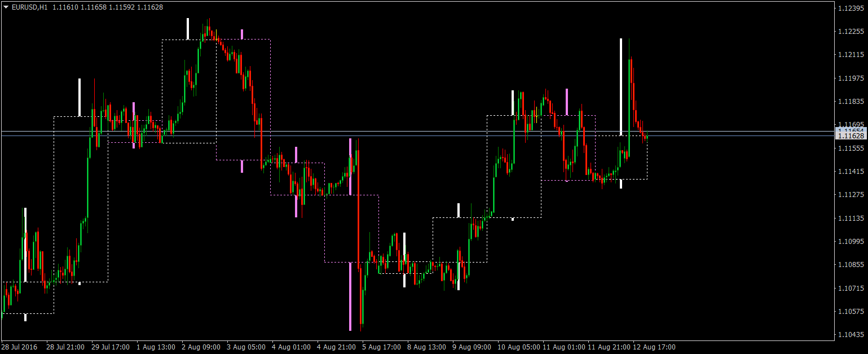Select the EURUSD,H1 symbol title
The height and width of the screenshot is (354, 868).
29,7
